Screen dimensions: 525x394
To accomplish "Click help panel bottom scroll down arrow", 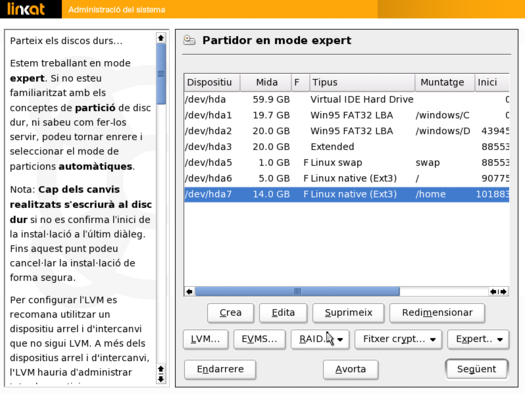I will click(161, 379).
